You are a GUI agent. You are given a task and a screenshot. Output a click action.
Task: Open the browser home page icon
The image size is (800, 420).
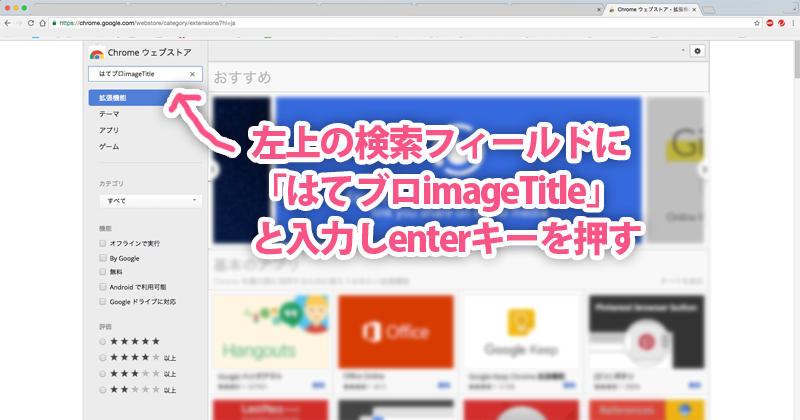pos(42,23)
